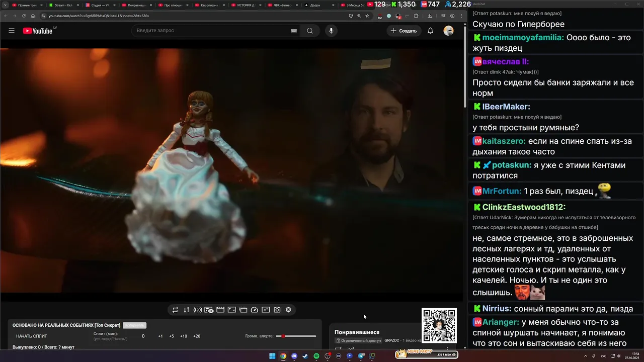Open Telegram from the taskbar
Image resolution: width=644 pixels, height=362 pixels.
[x=361, y=356]
